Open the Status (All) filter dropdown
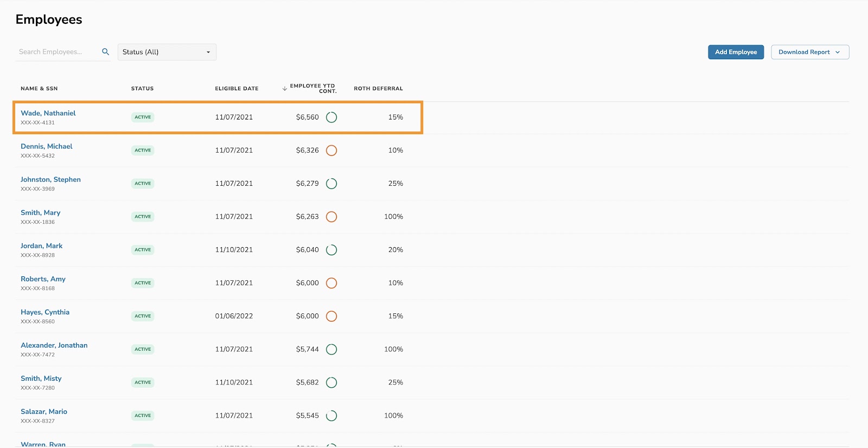This screenshot has width=868, height=448. (x=167, y=52)
